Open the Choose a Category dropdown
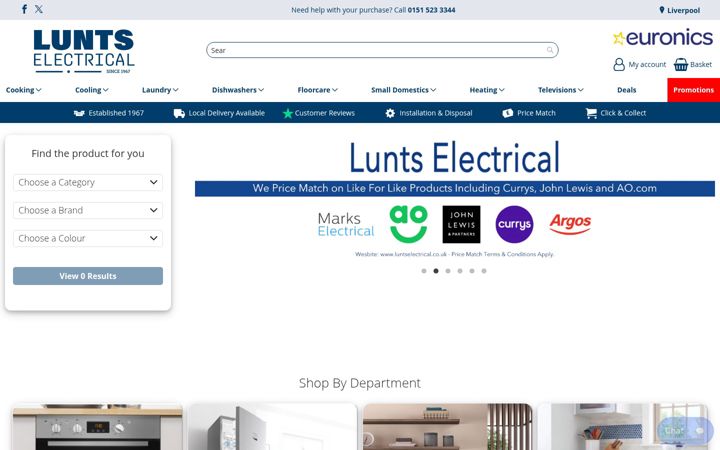The height and width of the screenshot is (450, 720). [x=88, y=182]
